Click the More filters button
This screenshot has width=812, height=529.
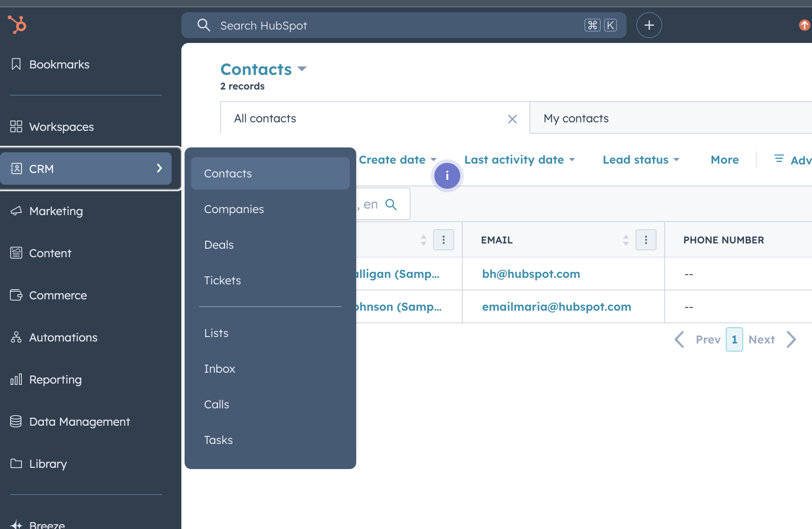click(725, 160)
